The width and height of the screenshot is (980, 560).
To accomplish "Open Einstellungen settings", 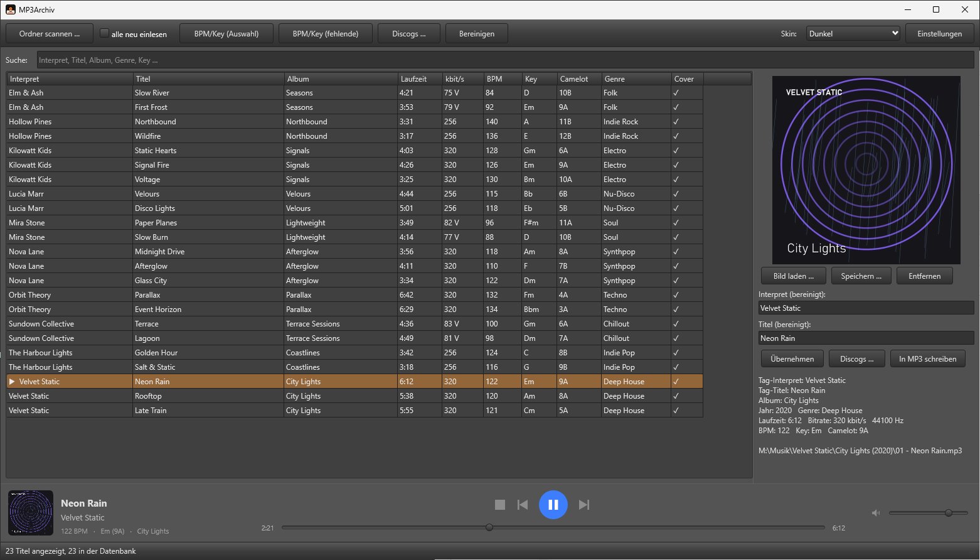I will 940,34.
